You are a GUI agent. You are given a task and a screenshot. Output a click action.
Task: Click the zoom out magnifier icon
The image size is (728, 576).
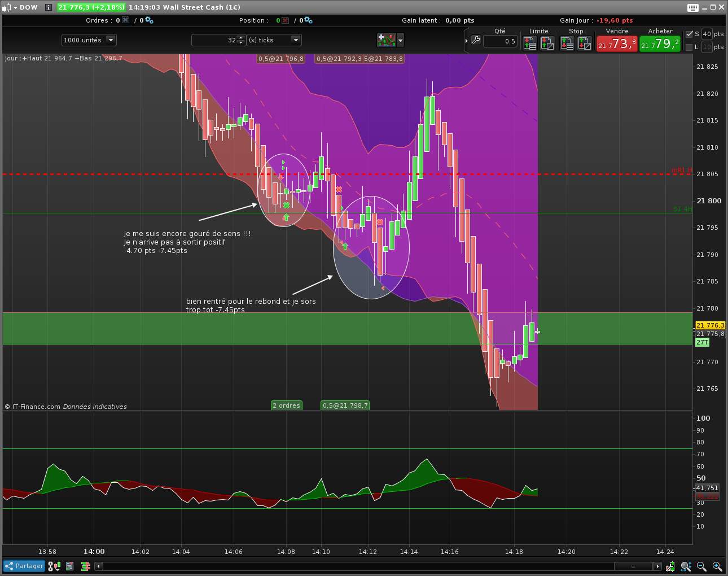coord(701,566)
